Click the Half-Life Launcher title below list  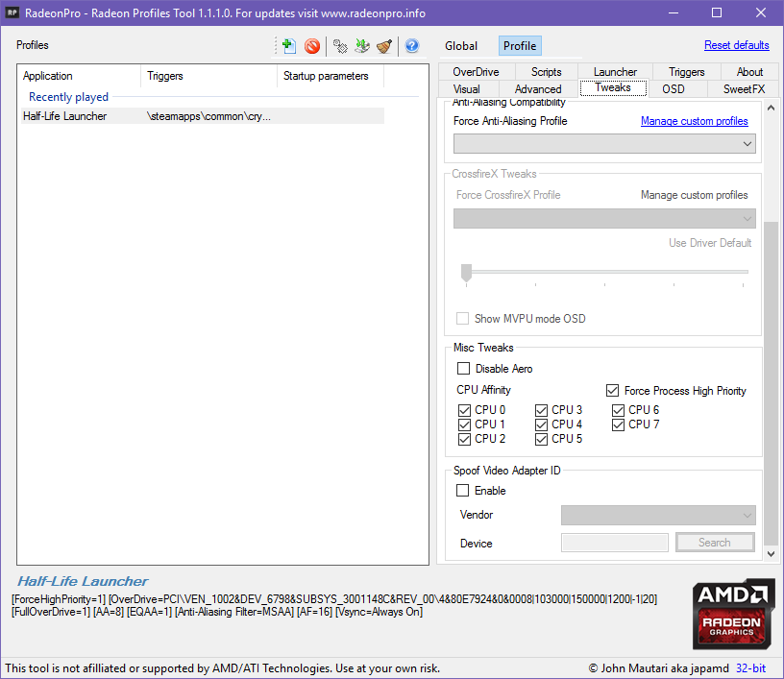point(83,581)
